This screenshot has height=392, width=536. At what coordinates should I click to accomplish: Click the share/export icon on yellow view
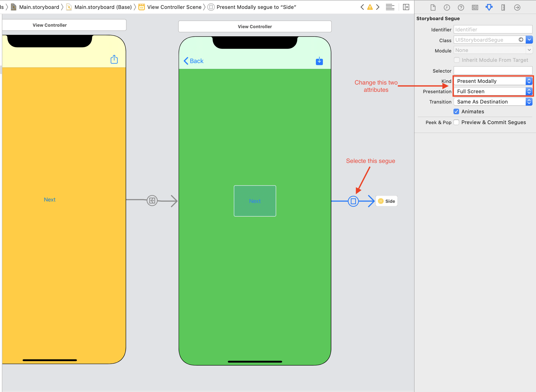(x=114, y=60)
